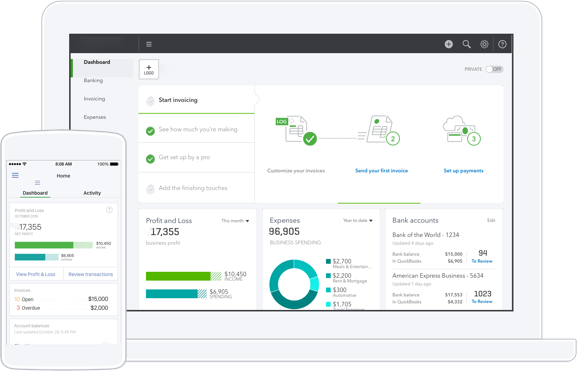Click View Profit & Loss on phone

(36, 274)
